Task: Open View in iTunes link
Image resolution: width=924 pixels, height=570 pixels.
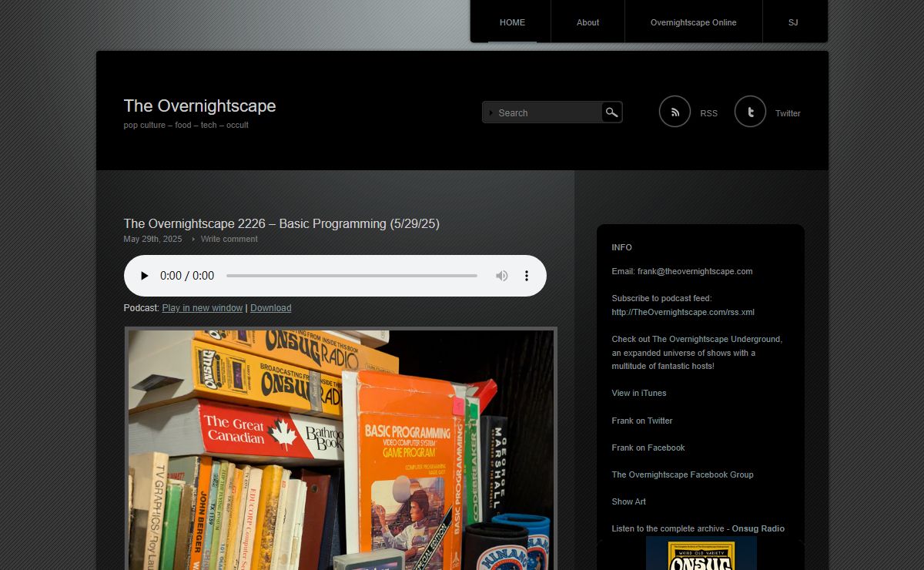Action: (639, 393)
